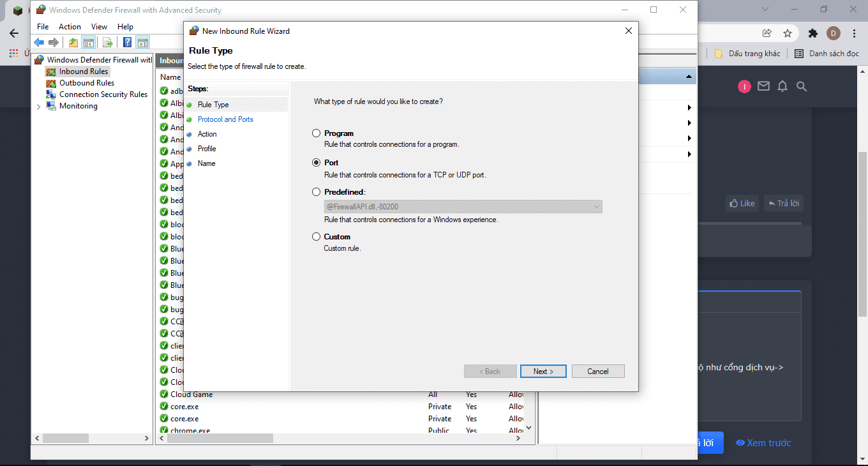Screen dimensions: 868x466
Task: Click Next in the rule wizard
Action: 543,372
